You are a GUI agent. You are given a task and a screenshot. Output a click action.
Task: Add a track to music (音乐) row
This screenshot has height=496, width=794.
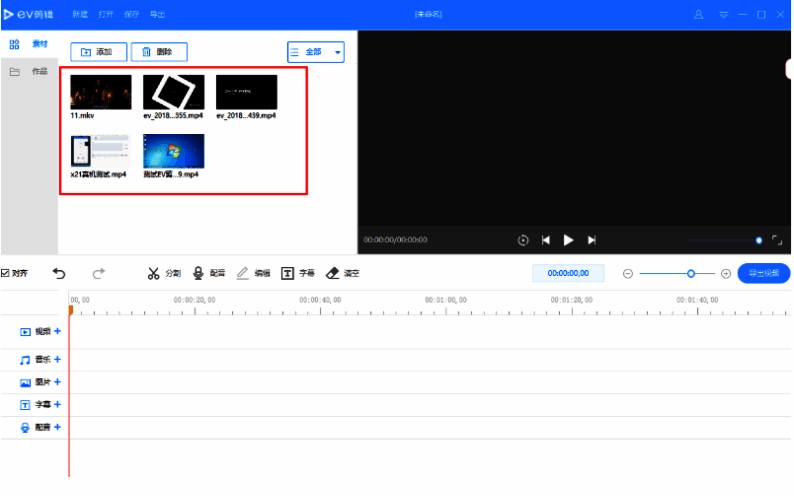pyautogui.click(x=57, y=359)
